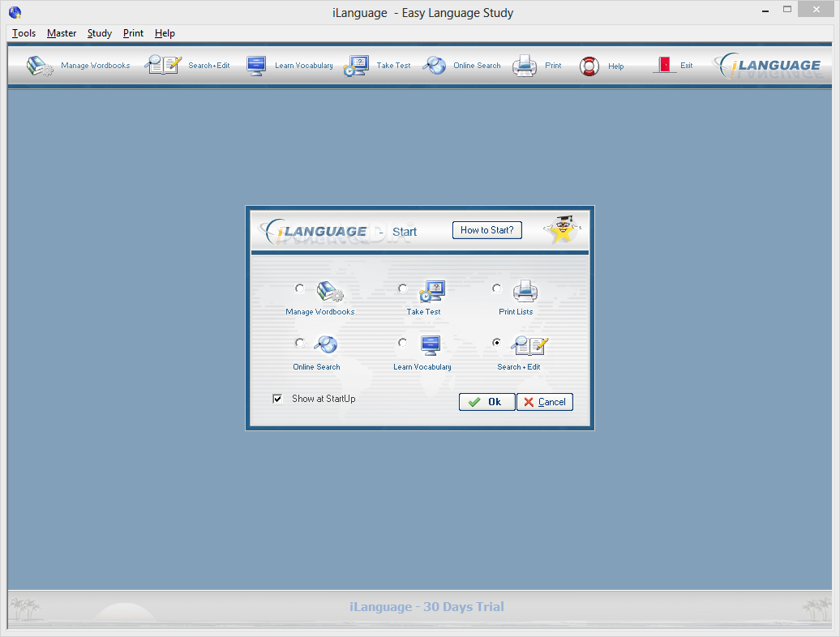Open the Study menu
Viewport: 840px width, 637px height.
(100, 33)
